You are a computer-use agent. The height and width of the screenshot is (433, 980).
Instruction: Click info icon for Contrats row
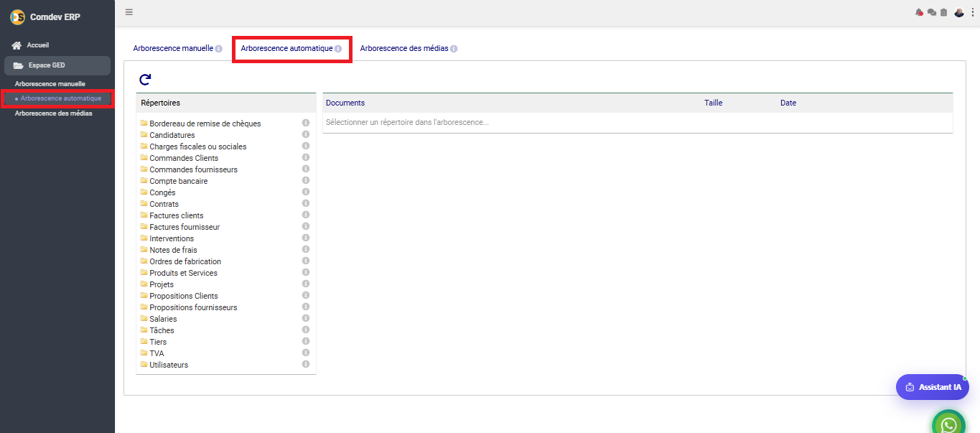306,203
